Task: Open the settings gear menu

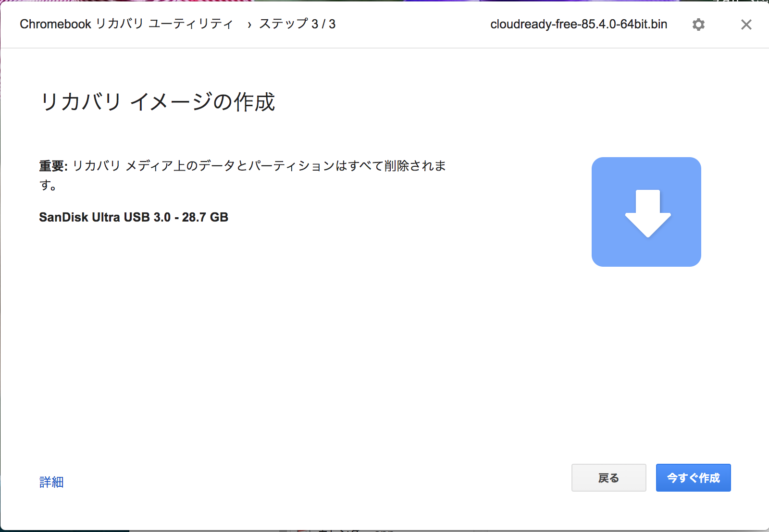Action: pyautogui.click(x=698, y=25)
